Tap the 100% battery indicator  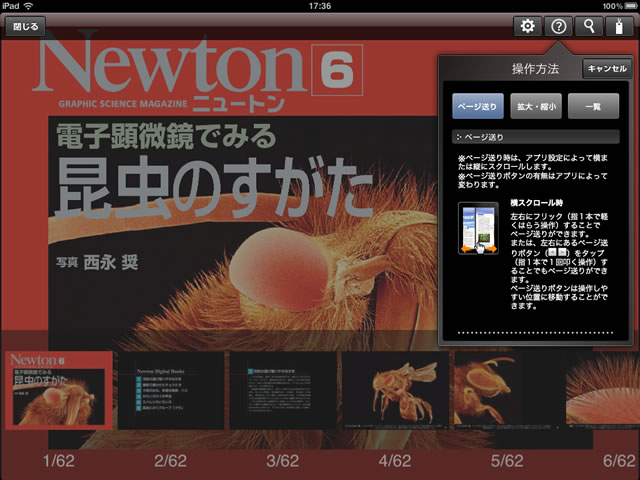click(620, 6)
